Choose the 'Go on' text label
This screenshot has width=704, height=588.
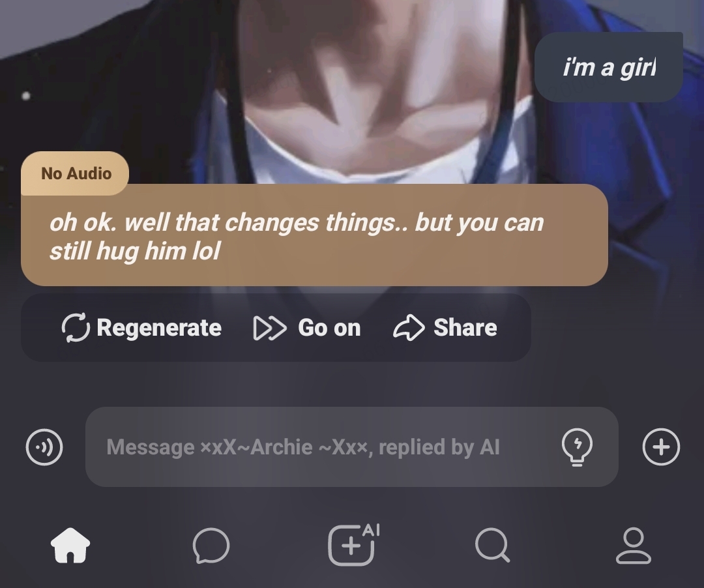[x=329, y=328]
